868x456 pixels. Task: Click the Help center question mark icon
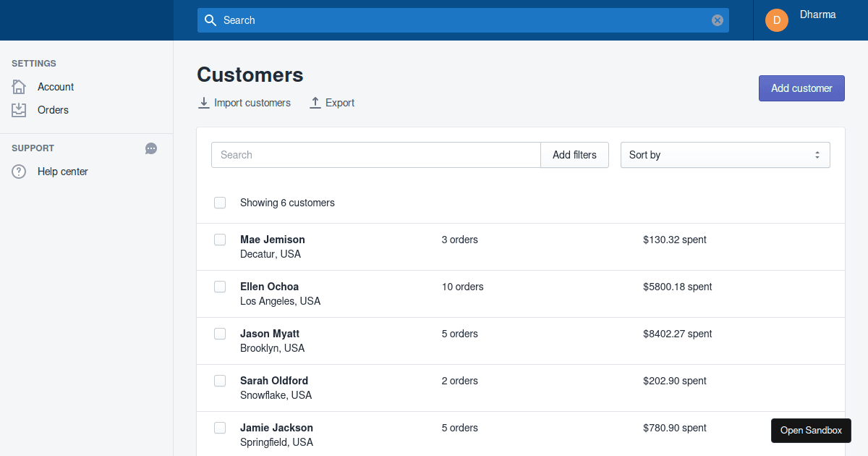tap(19, 172)
